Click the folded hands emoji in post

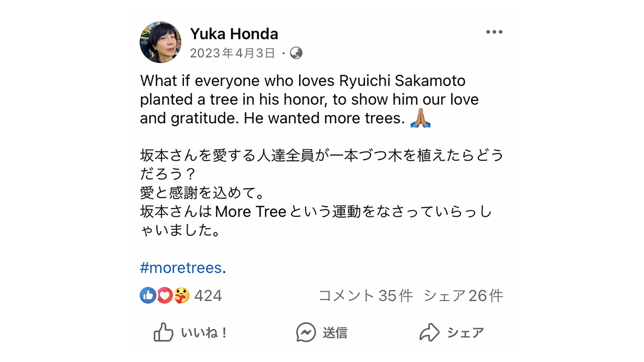pos(421,118)
